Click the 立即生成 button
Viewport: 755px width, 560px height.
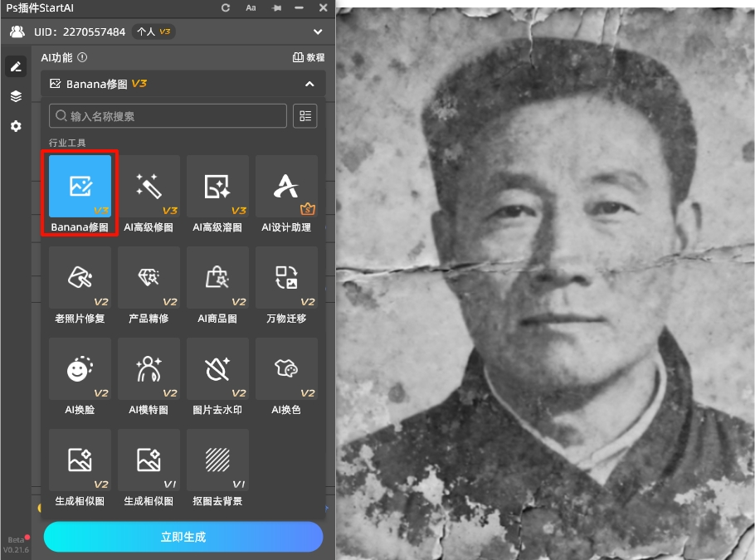pyautogui.click(x=183, y=537)
